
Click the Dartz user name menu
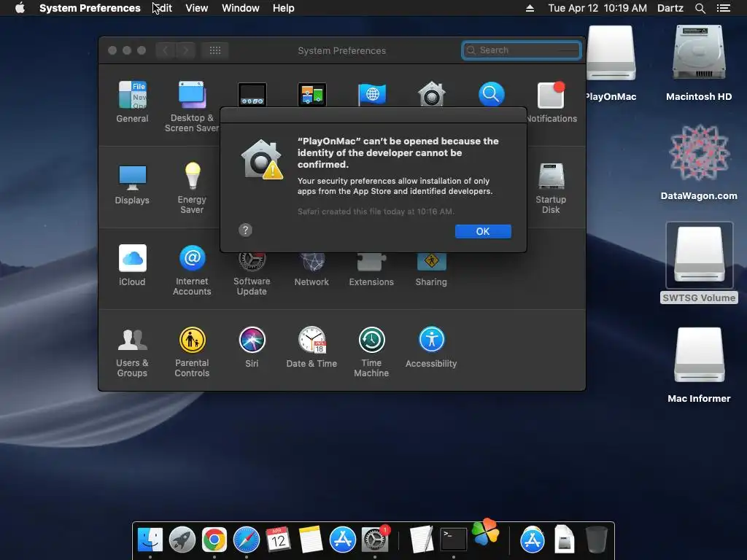(670, 8)
